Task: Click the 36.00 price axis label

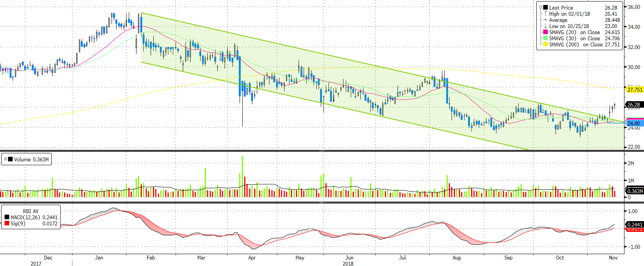Action: point(634,7)
